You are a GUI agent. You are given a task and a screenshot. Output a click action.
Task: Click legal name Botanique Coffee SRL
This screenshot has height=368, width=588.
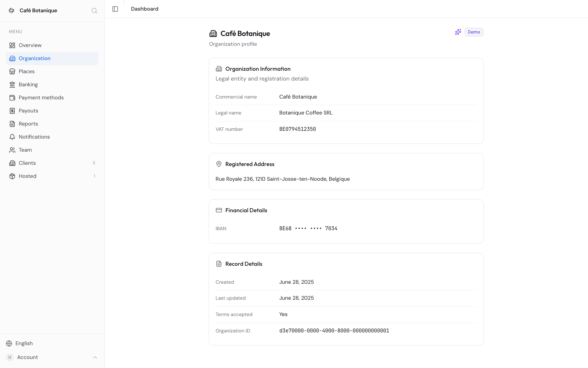point(306,113)
